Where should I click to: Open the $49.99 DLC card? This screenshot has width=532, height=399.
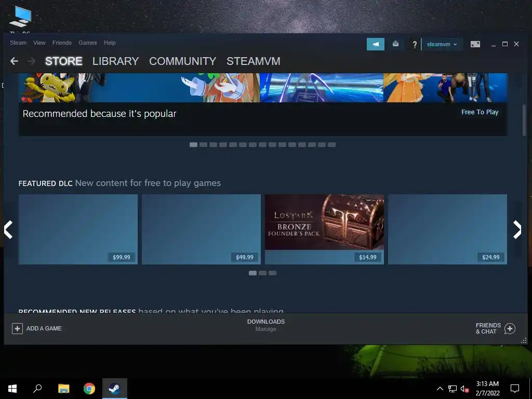tap(201, 229)
